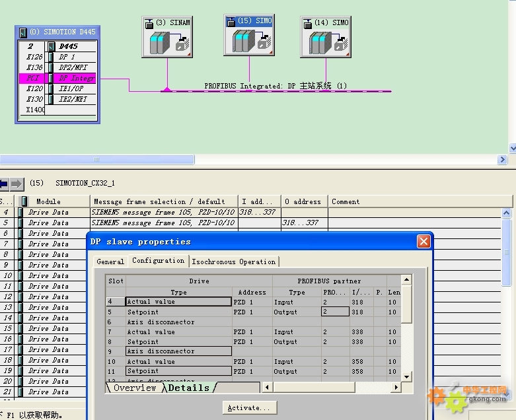Viewport: 516px width, 420px height.
Task: Click the network view scroll-down arrow
Action: [513, 149]
